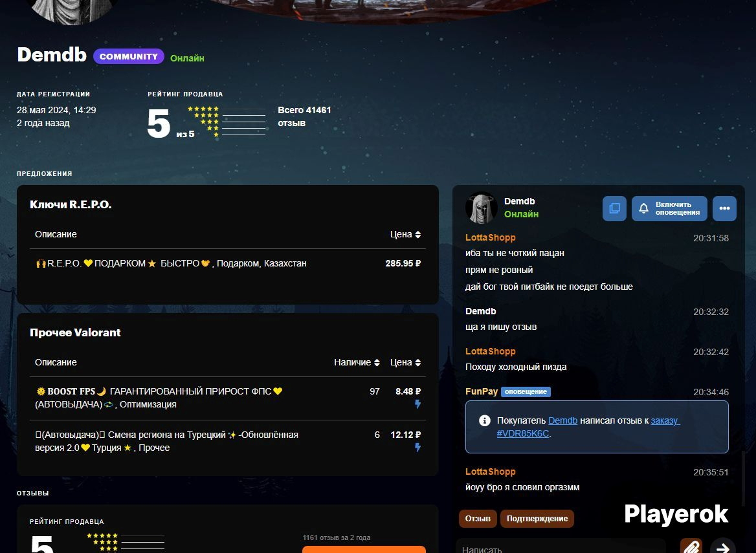Click the profile avatar at the top

[72, 10]
